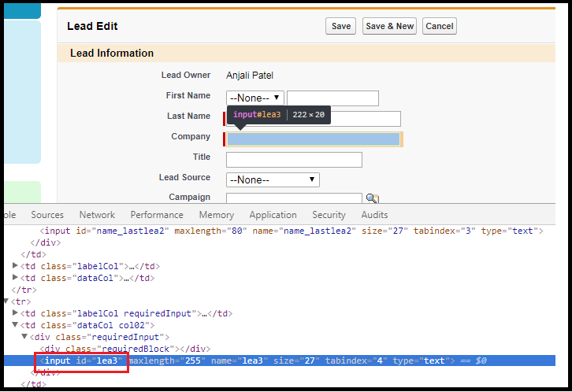Image resolution: width=572 pixels, height=392 pixels.
Task: Click the Company field label
Action: [x=191, y=136]
